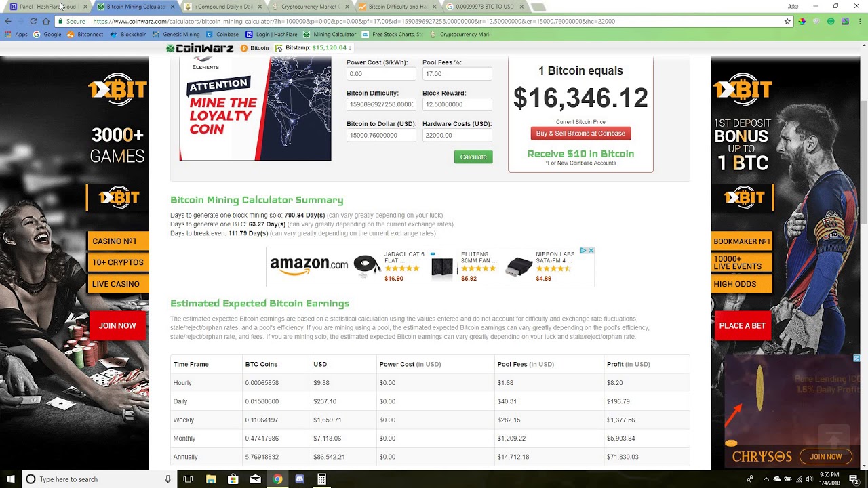Edit the Bitcoin Difficulty field

[x=381, y=104]
